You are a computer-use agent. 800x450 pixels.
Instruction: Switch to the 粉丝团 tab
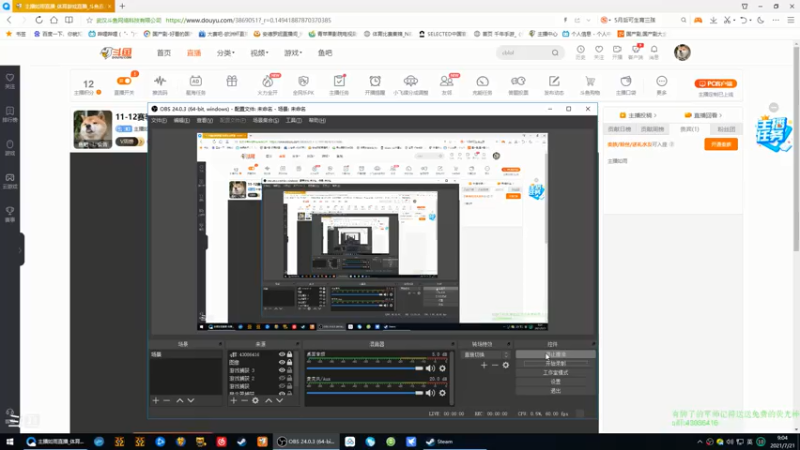coord(726,130)
